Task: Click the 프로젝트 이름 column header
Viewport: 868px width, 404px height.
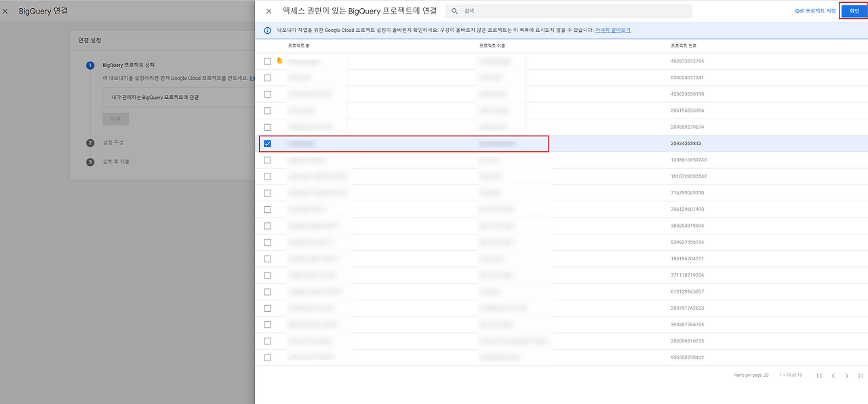Action: 492,45
